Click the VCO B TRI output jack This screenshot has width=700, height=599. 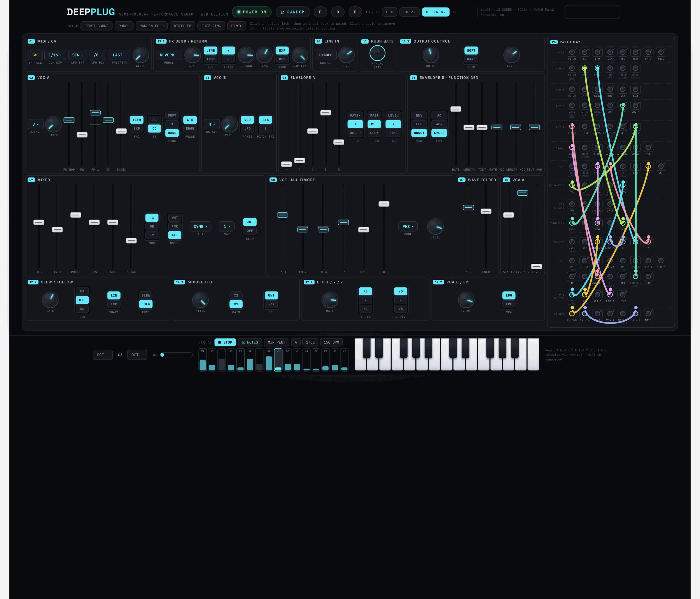click(x=610, y=89)
